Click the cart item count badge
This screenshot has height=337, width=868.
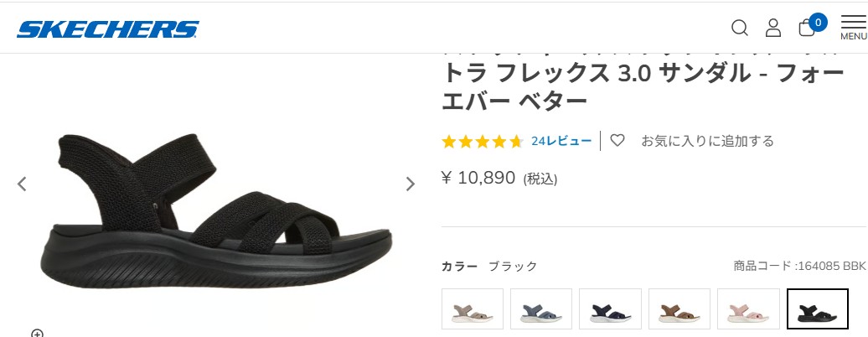pyautogui.click(x=819, y=20)
